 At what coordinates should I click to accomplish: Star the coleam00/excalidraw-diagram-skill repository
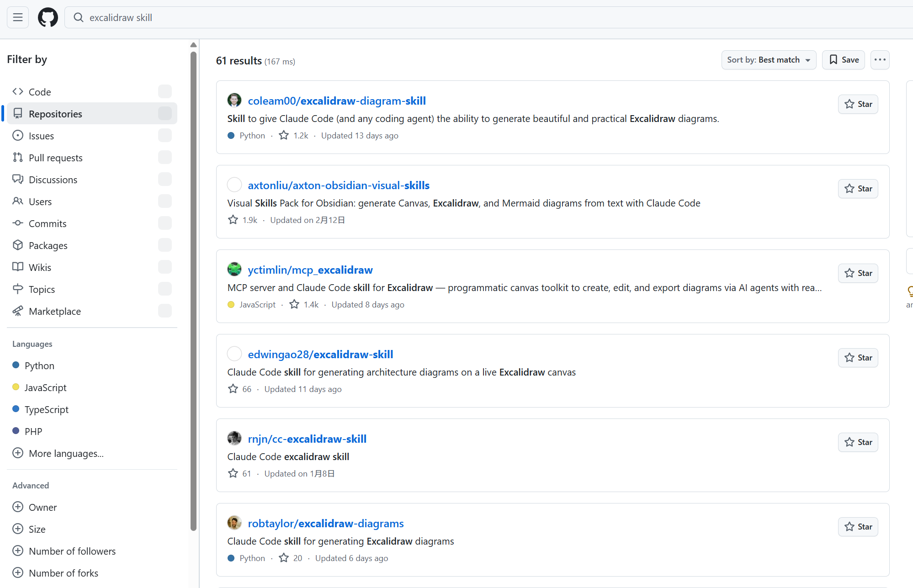tap(858, 104)
